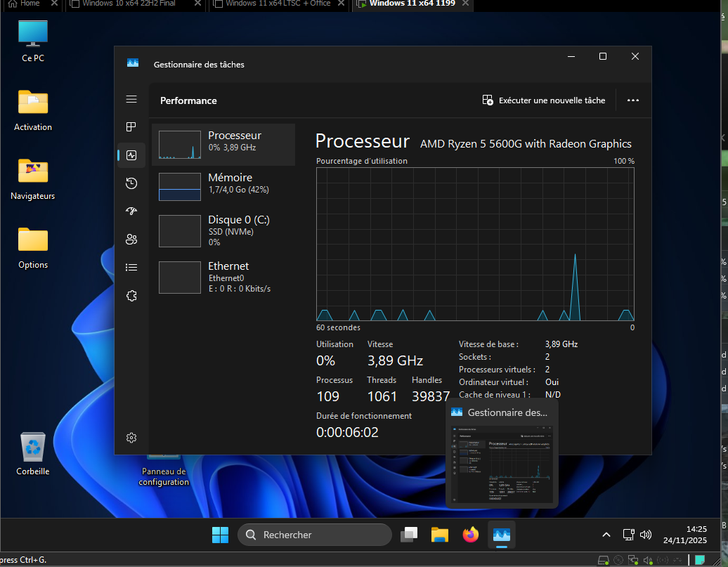The image size is (728, 567).
Task: Select the Performance icon in sidebar
Action: coord(131,155)
